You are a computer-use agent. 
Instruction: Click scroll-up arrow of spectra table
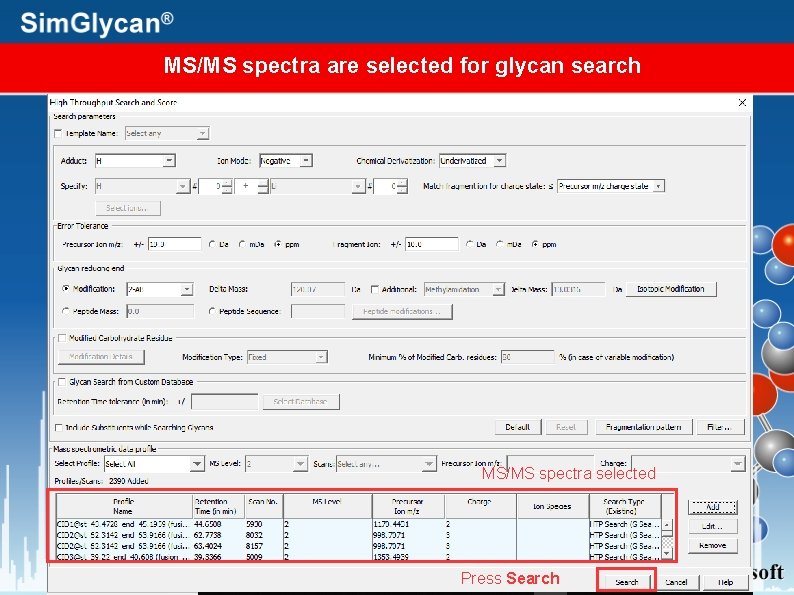coord(667,525)
